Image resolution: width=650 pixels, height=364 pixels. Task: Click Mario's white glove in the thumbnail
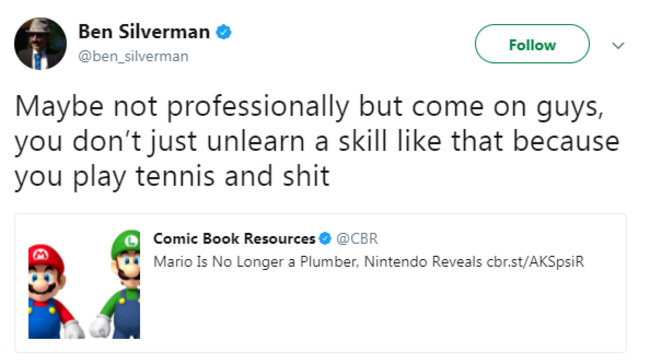[x=73, y=330]
